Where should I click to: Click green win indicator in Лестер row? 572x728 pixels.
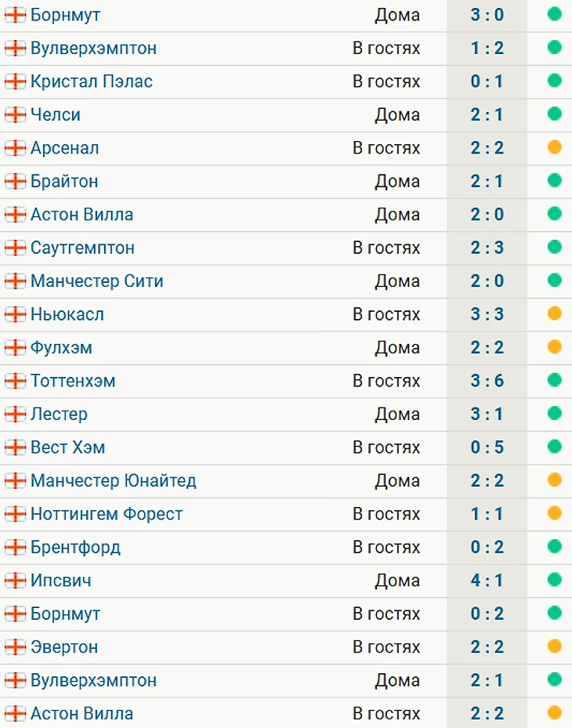tap(555, 413)
